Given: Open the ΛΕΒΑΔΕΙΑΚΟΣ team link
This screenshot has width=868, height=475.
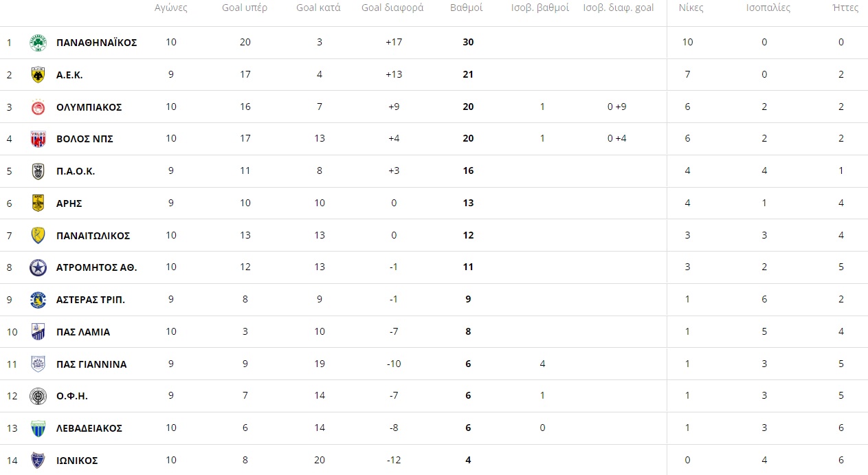Looking at the screenshot, I should (89, 428).
